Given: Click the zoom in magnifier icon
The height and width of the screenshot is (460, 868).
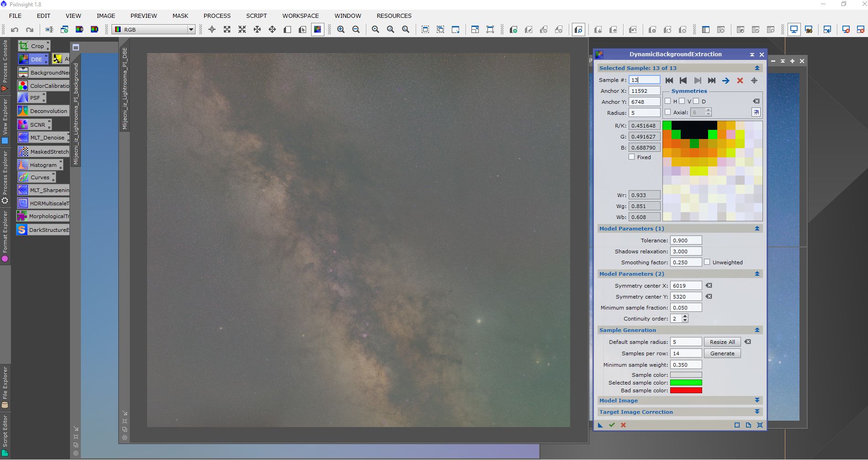Looking at the screenshot, I should (341, 30).
